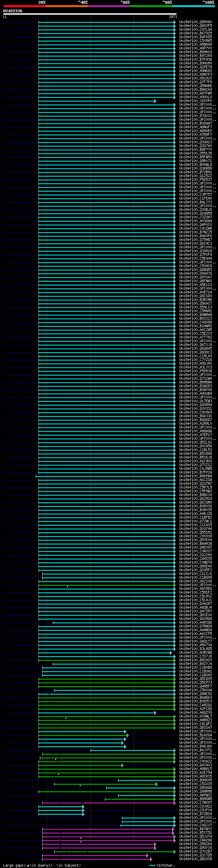Select the UniRef100_B5X888 label
Viewport: 218px width, 868px height.
click(196, 454)
